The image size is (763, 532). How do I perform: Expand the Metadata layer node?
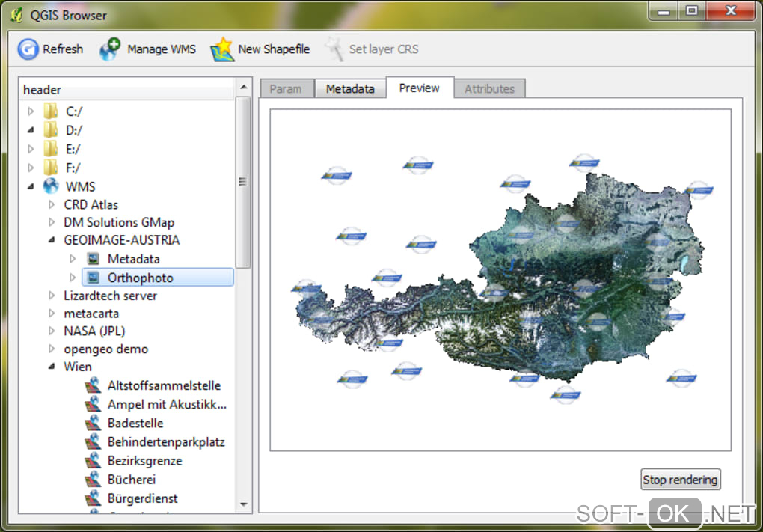(x=73, y=258)
